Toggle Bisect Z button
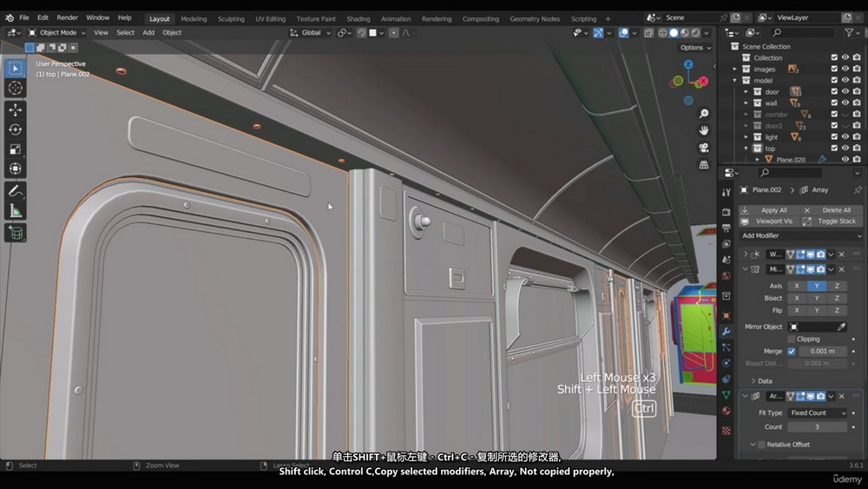Image resolution: width=868 pixels, height=489 pixels. (837, 298)
